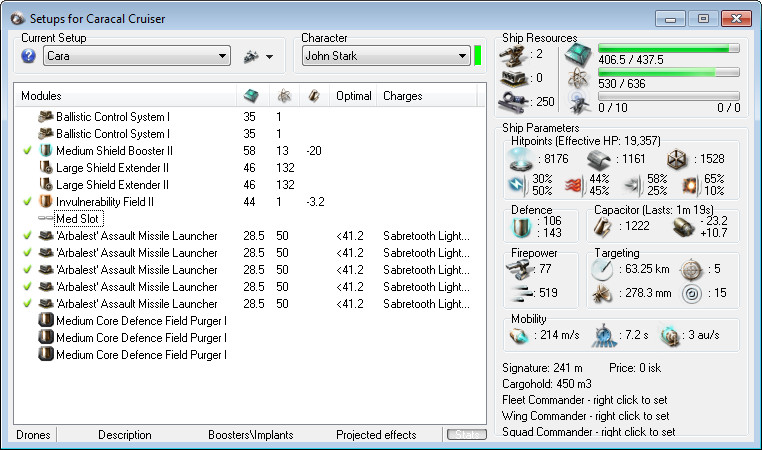Click the Optimal column header
The image size is (762, 450).
(354, 97)
